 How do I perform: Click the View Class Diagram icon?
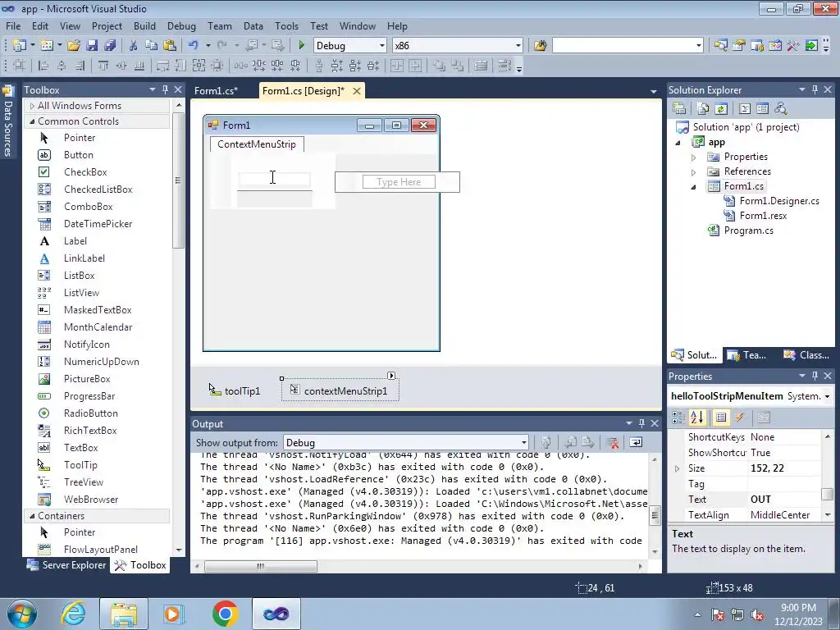pyautogui.click(x=781, y=109)
